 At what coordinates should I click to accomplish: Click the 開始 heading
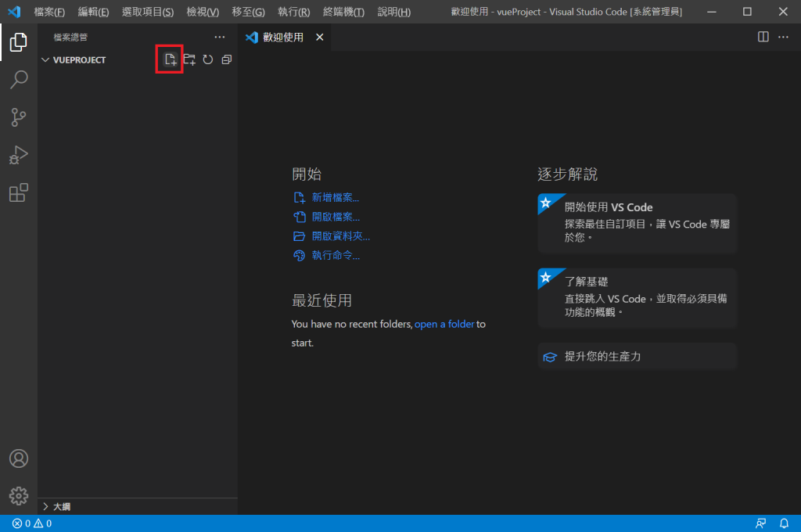click(307, 174)
